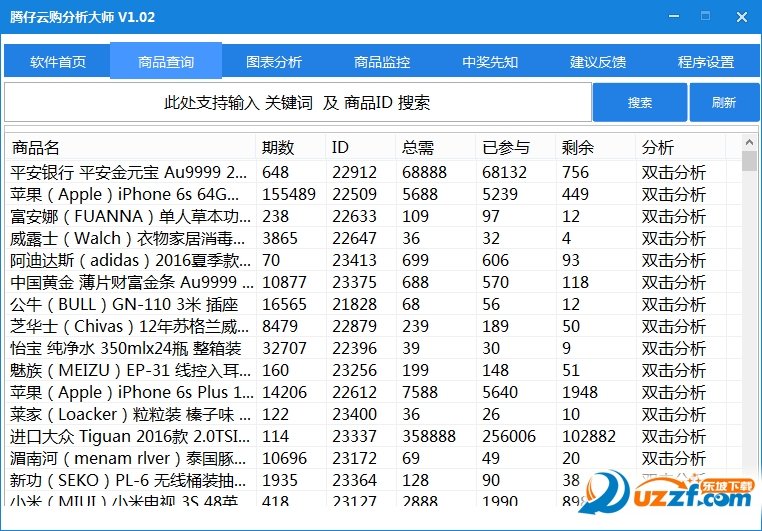
Task: Click 双击分析 in the 怡宝 row
Action: pos(674,348)
